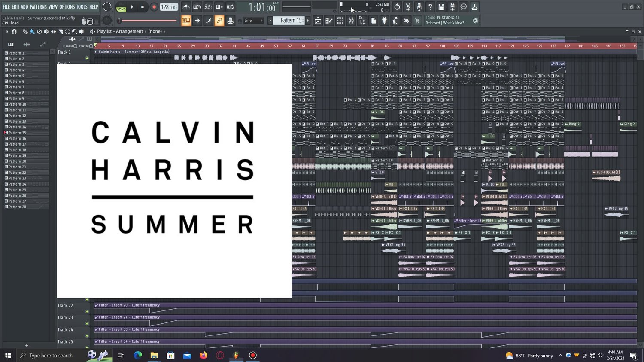Click the question mark help icon
Image resolution: width=644 pixels, height=362 pixels.
click(430, 7)
